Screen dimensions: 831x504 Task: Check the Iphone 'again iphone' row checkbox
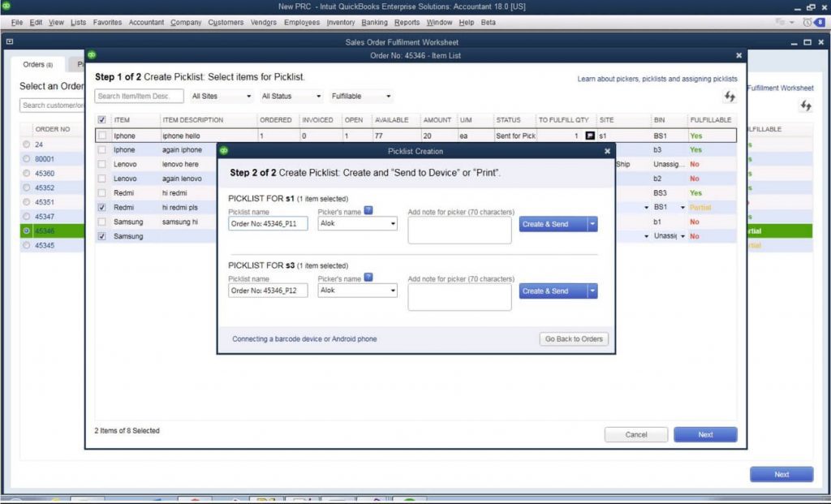(101, 150)
